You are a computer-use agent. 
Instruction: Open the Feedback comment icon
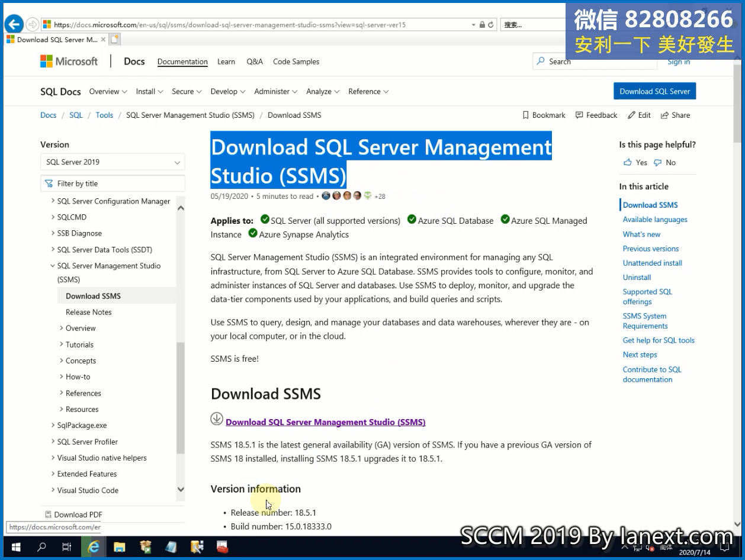click(579, 115)
